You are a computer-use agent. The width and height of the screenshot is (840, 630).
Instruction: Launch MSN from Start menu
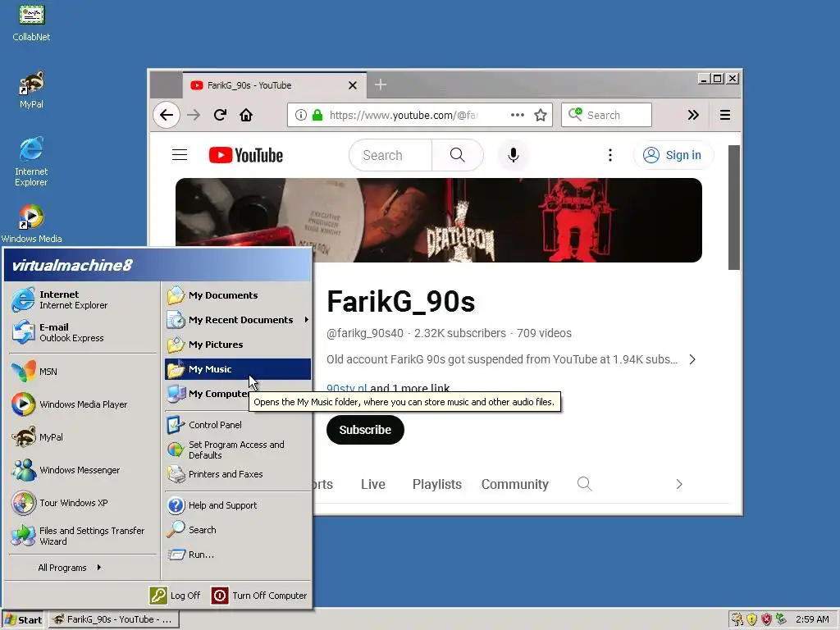[83, 372]
